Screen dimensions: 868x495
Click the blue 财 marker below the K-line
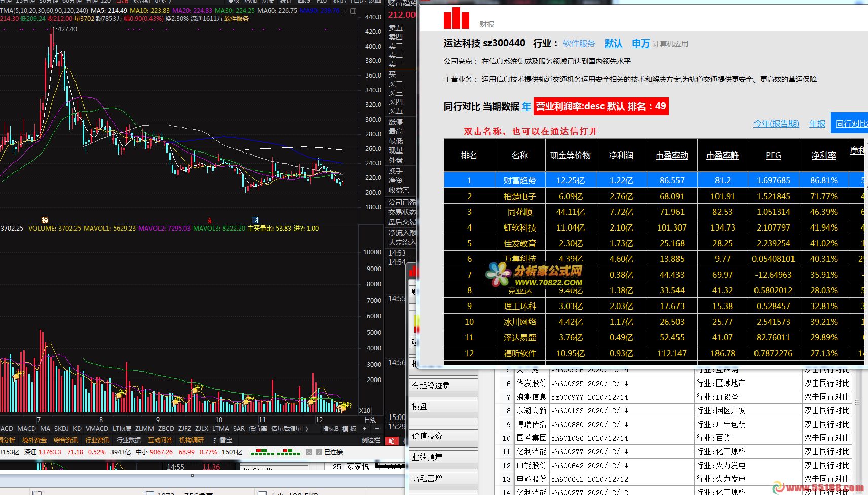[x=255, y=220]
